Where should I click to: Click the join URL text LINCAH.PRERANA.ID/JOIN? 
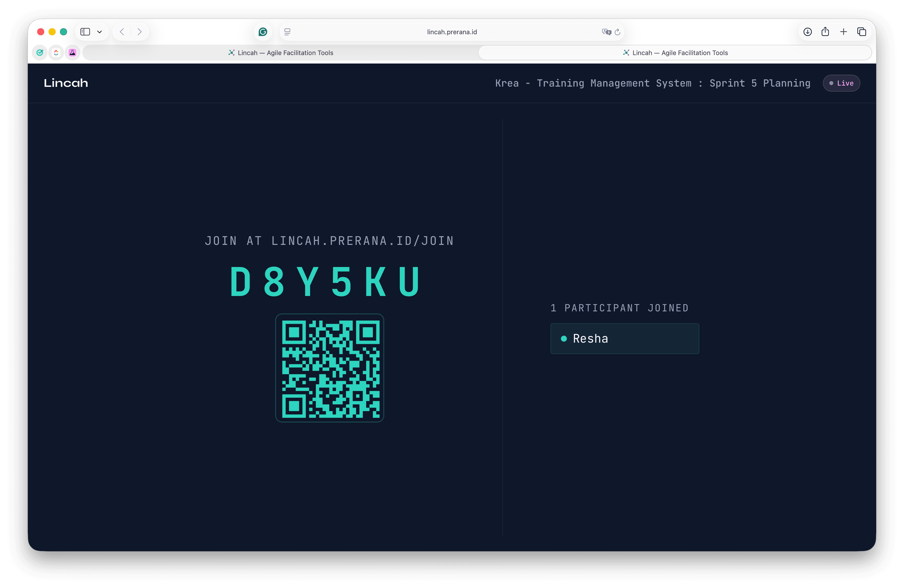363,241
